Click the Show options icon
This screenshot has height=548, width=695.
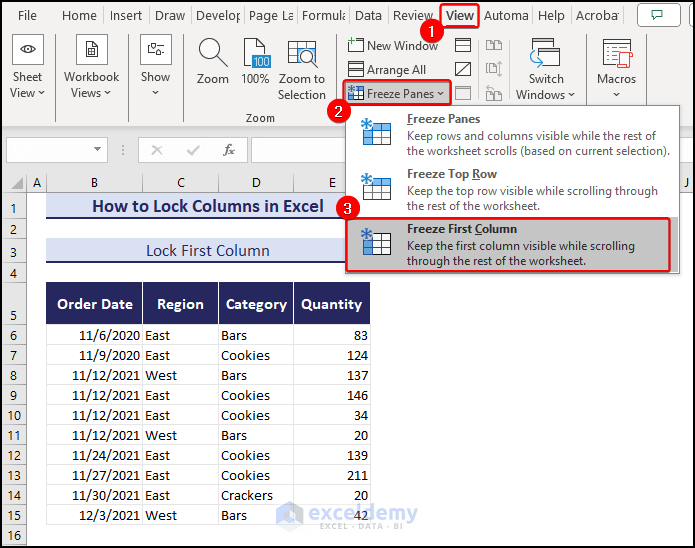[x=156, y=49]
